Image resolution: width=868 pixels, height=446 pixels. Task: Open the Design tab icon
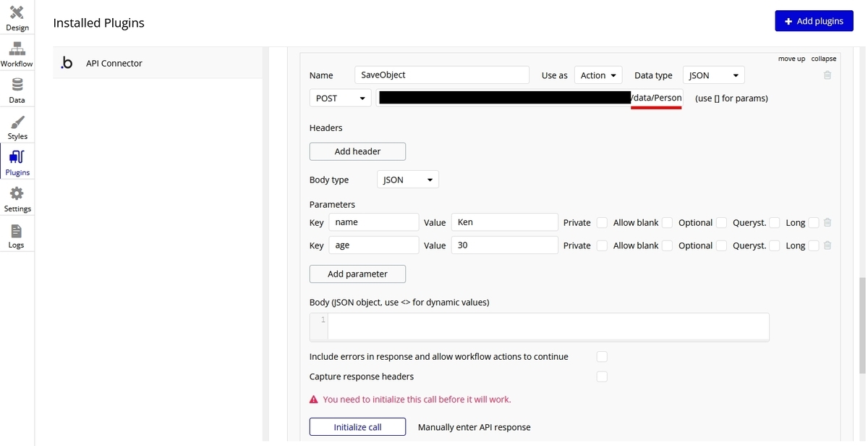tap(17, 13)
